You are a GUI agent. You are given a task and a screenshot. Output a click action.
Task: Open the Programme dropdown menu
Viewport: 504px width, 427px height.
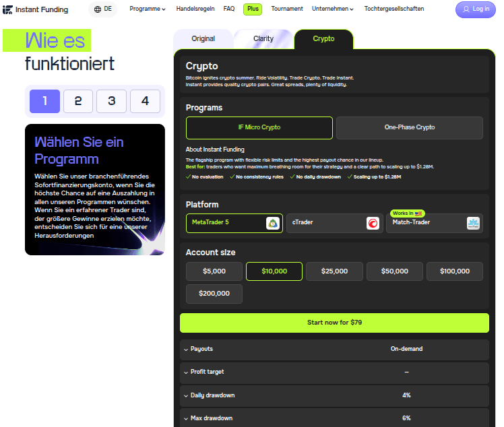click(x=148, y=9)
